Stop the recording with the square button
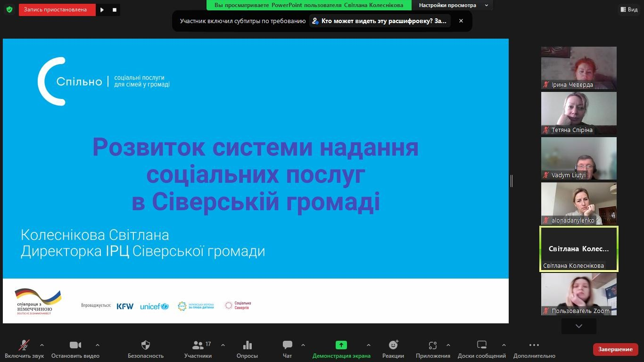The image size is (644, 362). [114, 9]
